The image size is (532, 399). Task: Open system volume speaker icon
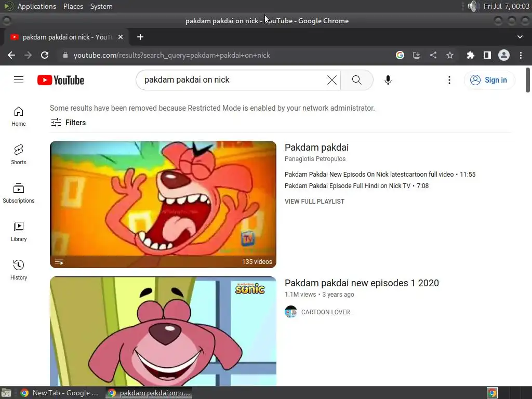[x=472, y=6]
